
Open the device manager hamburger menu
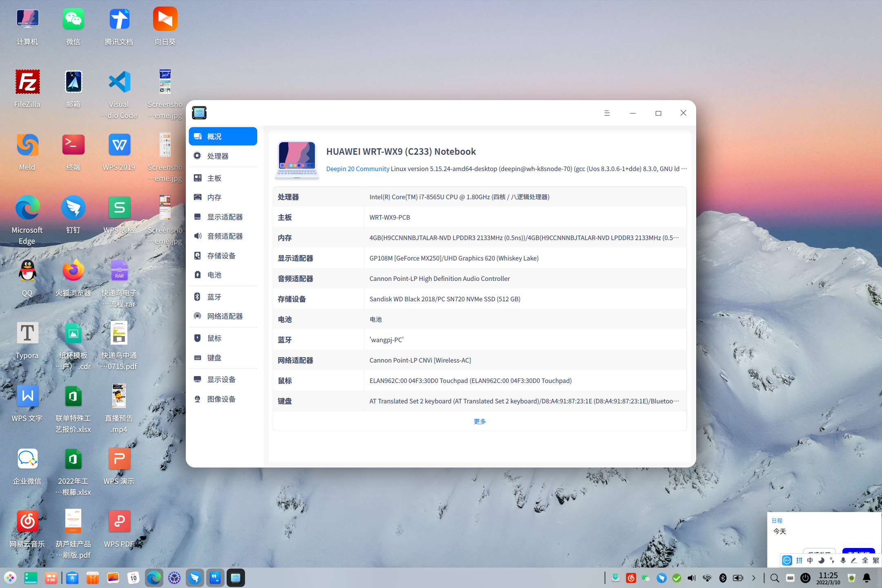tap(607, 113)
